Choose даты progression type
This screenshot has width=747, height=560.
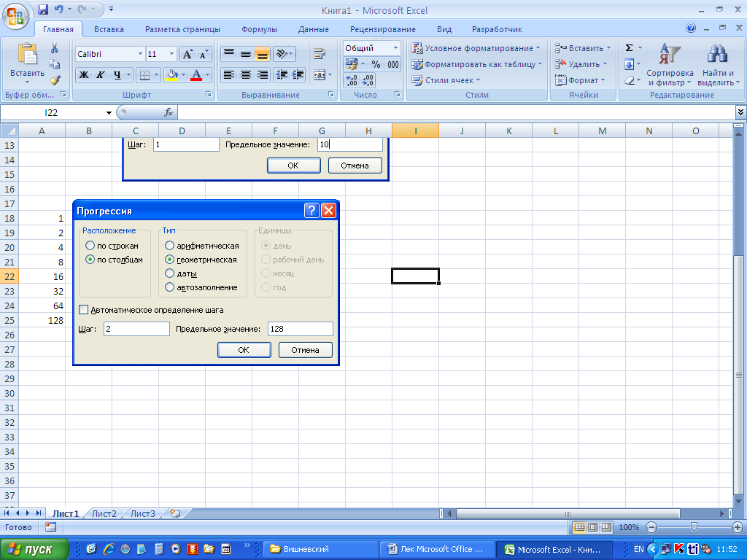[169, 273]
